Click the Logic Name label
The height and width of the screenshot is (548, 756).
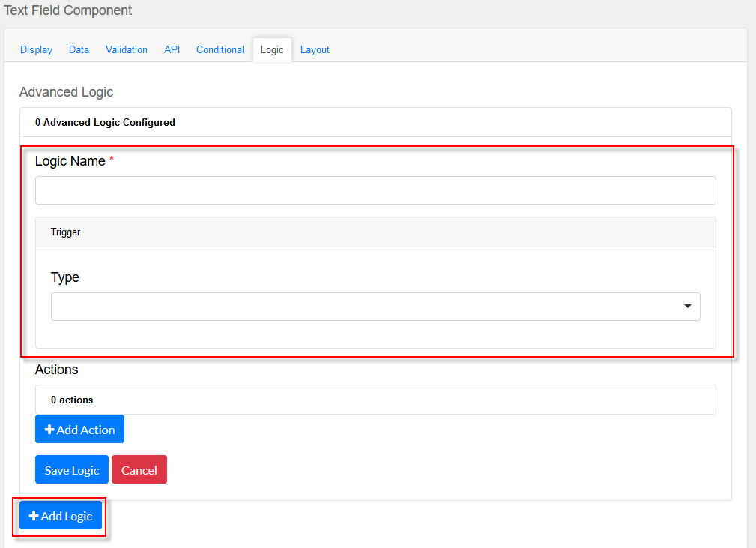click(70, 161)
